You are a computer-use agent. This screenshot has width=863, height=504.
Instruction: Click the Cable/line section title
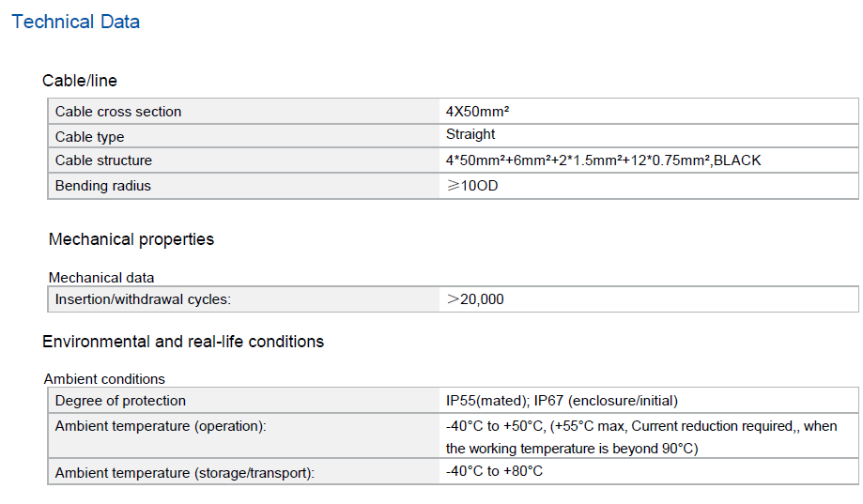click(80, 81)
